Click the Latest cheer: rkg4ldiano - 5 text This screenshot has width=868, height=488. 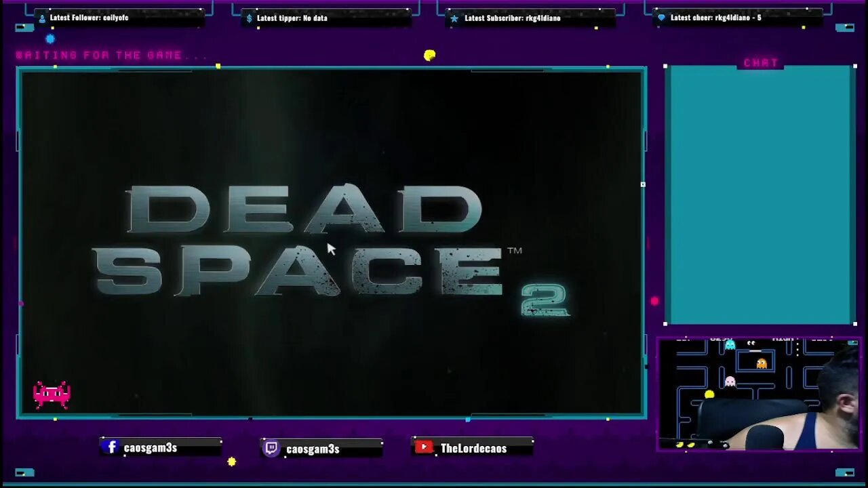(x=715, y=18)
